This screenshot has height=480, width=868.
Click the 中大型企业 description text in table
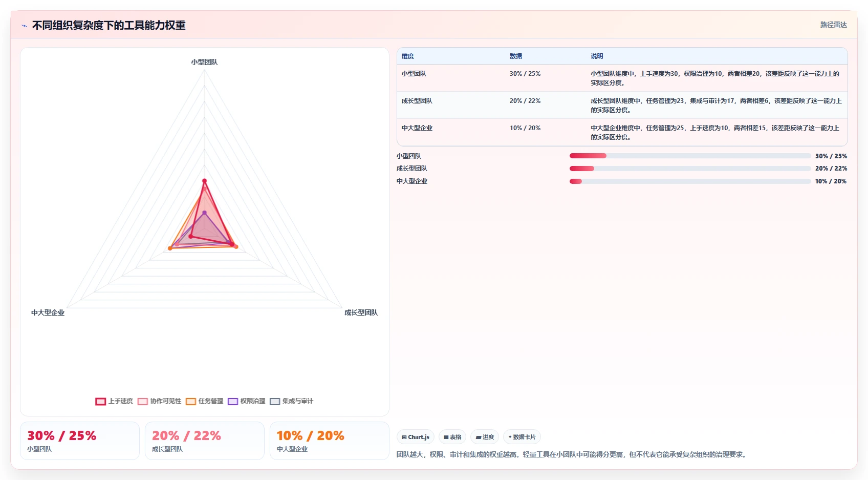click(x=715, y=132)
